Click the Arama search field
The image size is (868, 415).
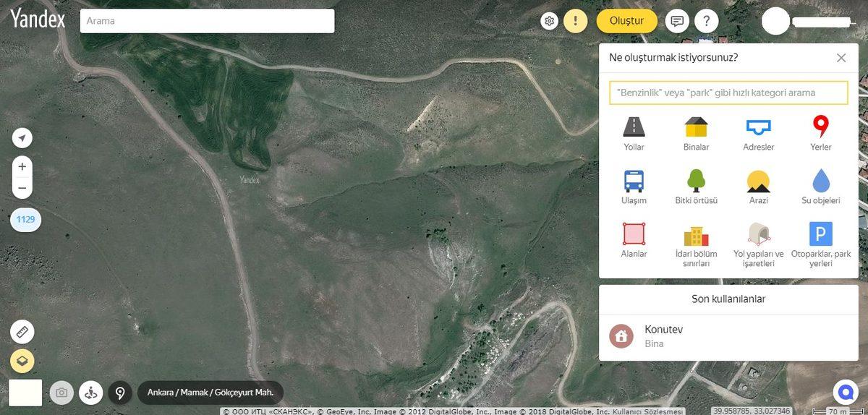pos(207,21)
